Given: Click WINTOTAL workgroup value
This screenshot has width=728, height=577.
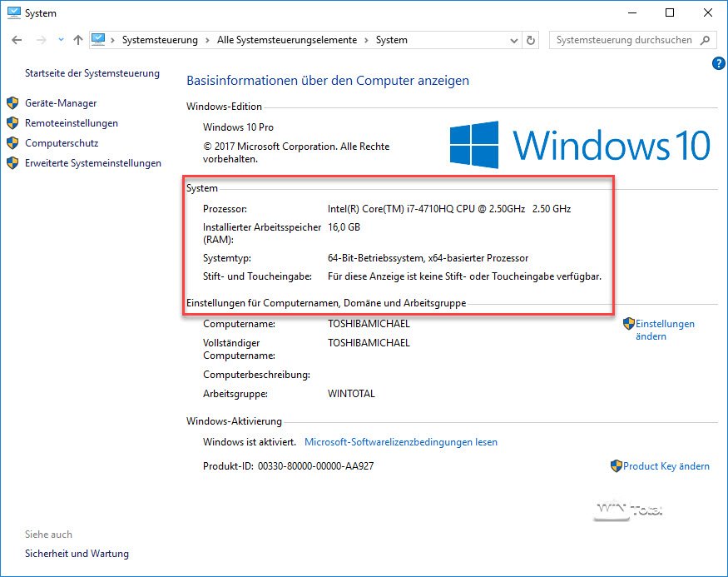Looking at the screenshot, I should [x=351, y=394].
